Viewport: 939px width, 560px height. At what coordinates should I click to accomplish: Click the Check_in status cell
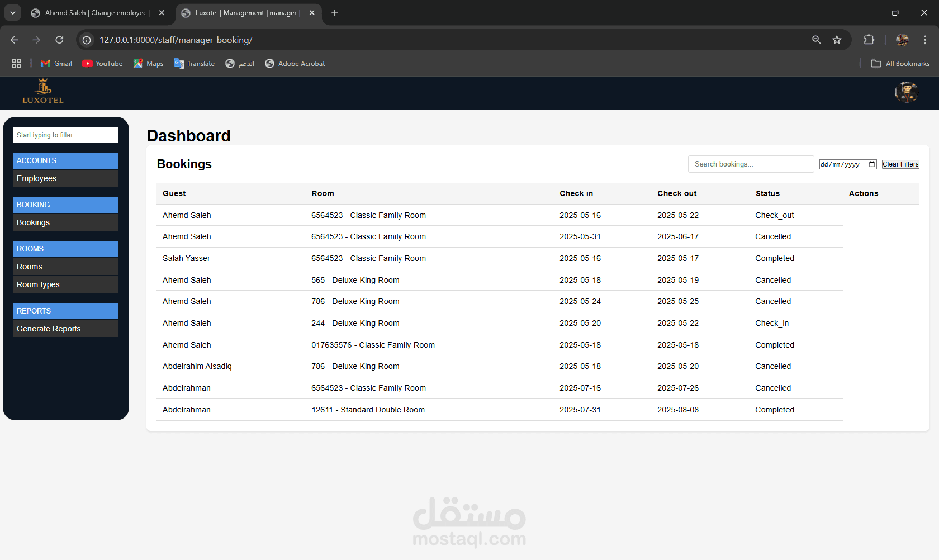(772, 324)
